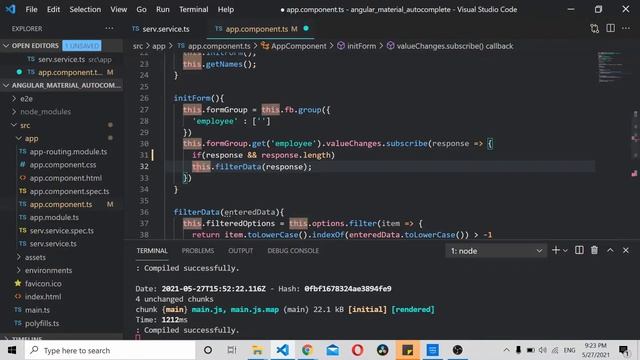Expand the environments folder
Image resolution: width=640 pixels, height=360 pixels.
[x=48, y=271]
